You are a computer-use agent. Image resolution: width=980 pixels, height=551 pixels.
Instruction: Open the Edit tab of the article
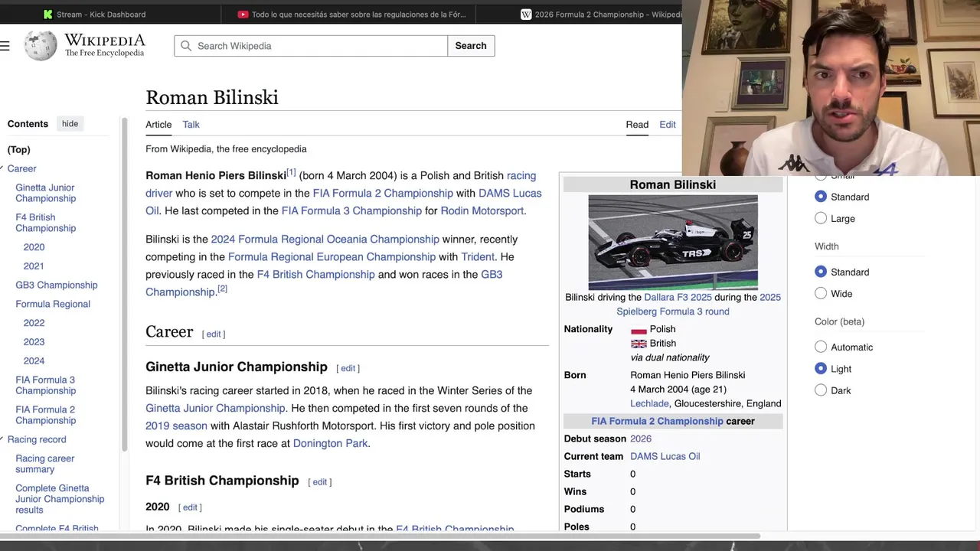(x=668, y=125)
